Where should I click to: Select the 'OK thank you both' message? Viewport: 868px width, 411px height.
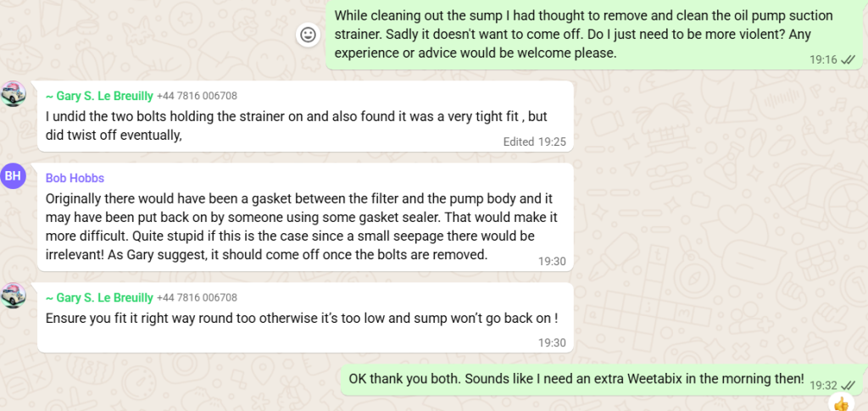pos(576,379)
